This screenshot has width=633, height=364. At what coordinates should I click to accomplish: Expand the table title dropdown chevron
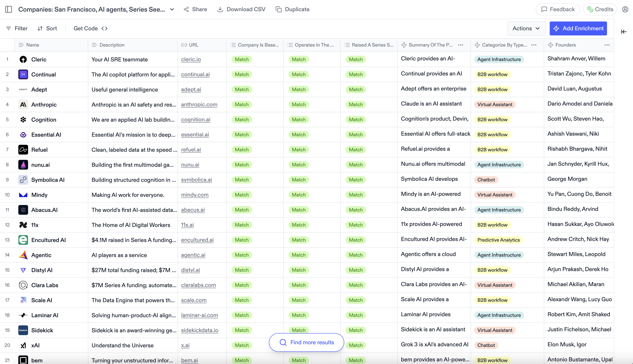click(172, 9)
